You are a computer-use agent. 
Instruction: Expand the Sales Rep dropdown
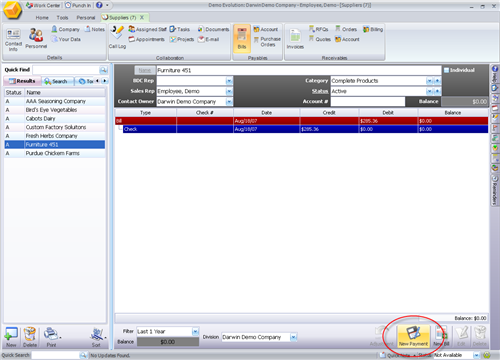(229, 91)
